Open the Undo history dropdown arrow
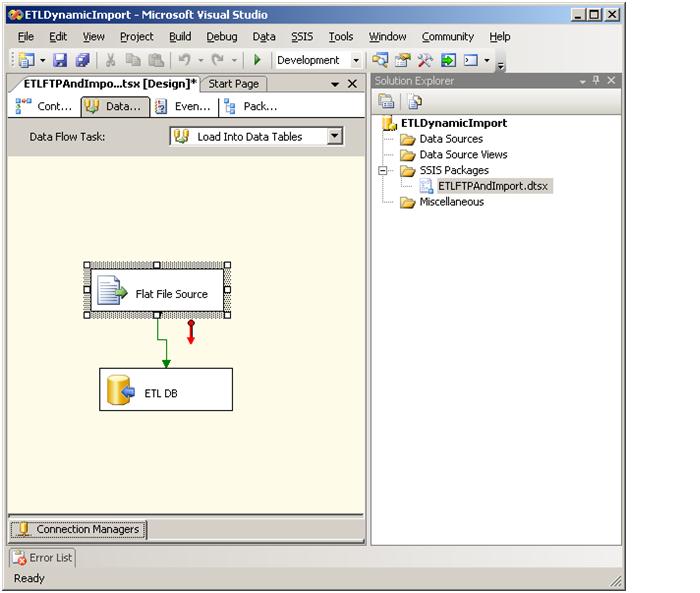The height and width of the screenshot is (593, 700). (x=201, y=60)
